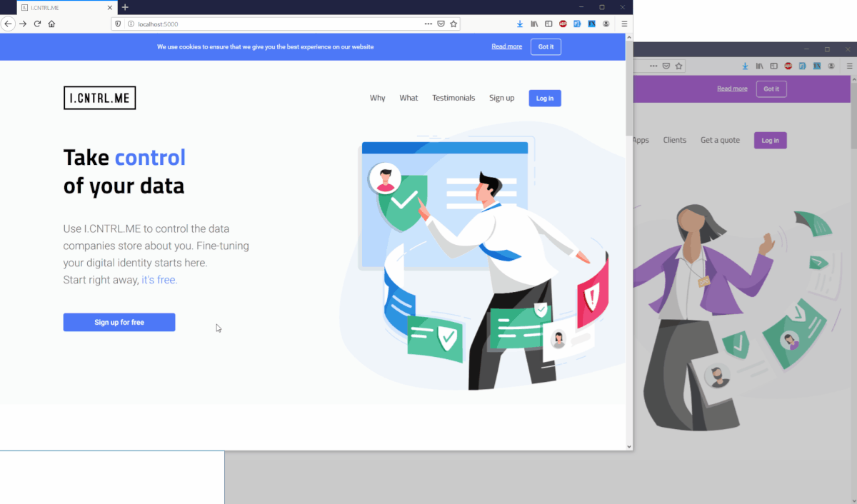Toggle sidebar icon in back window
Viewport: 857px width, 504px height.
pyautogui.click(x=774, y=66)
